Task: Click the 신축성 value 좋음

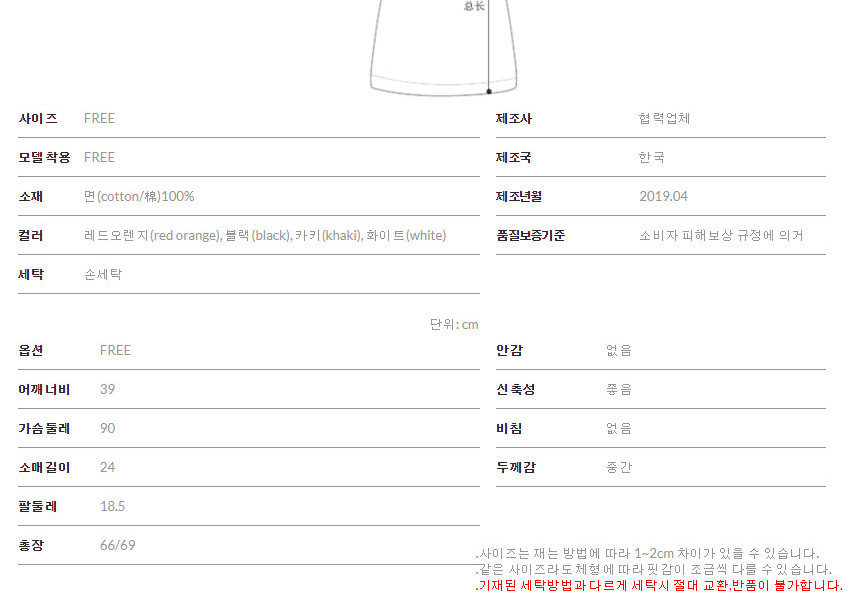Action: [x=619, y=389]
